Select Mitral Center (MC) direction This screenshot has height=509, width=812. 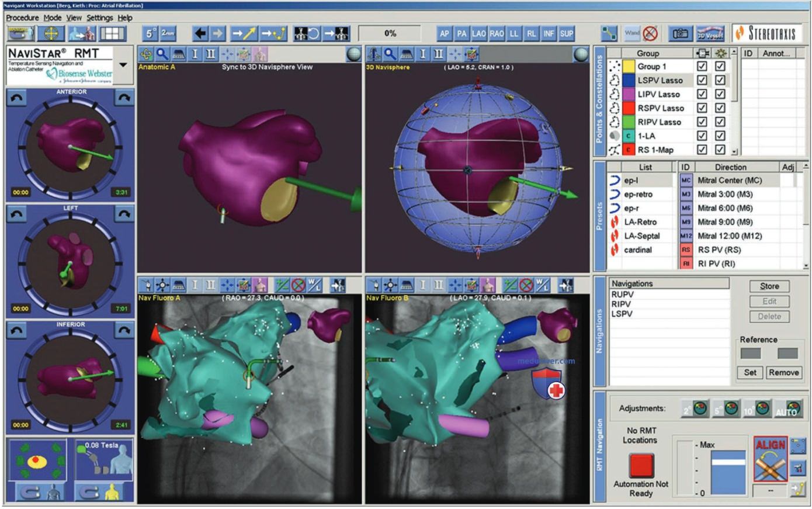point(729,181)
